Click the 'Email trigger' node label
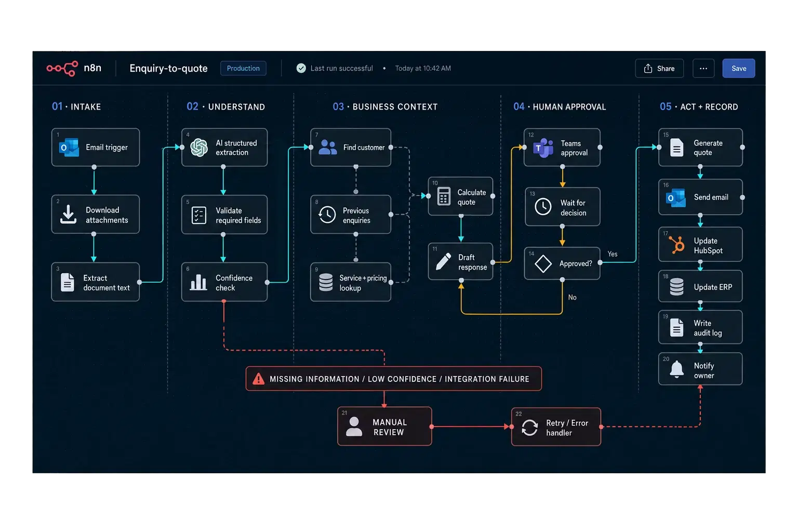 pos(107,148)
